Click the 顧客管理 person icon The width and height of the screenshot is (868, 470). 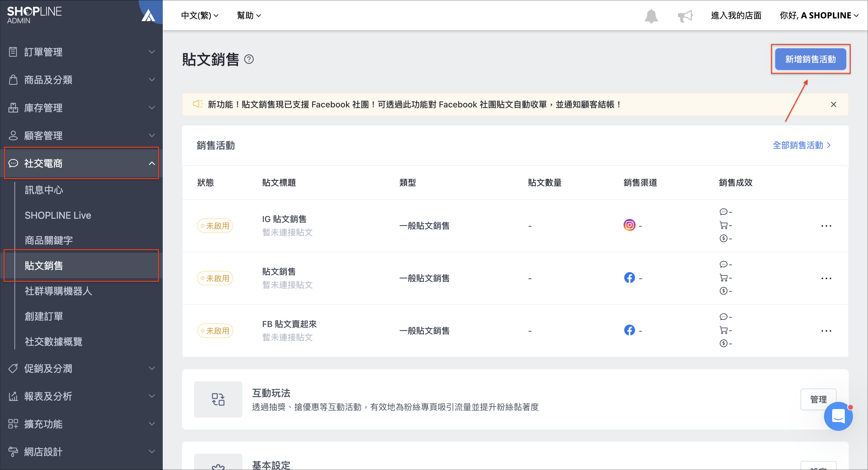pyautogui.click(x=13, y=135)
